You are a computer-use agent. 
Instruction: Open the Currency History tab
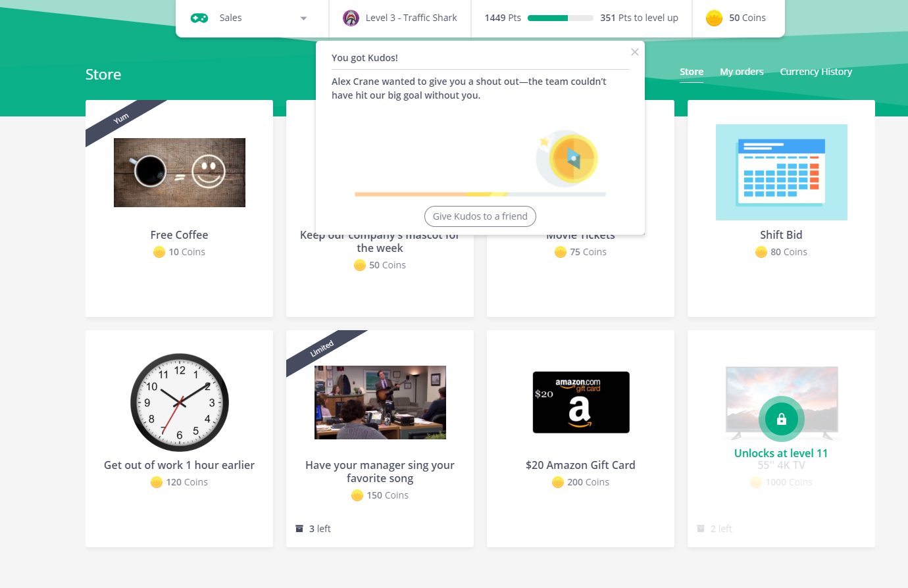816,72
